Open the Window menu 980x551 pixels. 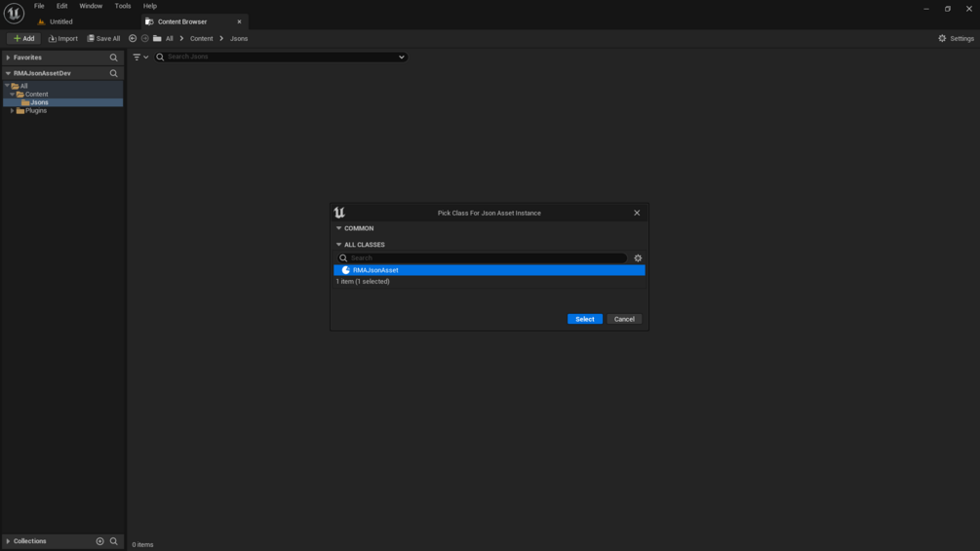(91, 6)
